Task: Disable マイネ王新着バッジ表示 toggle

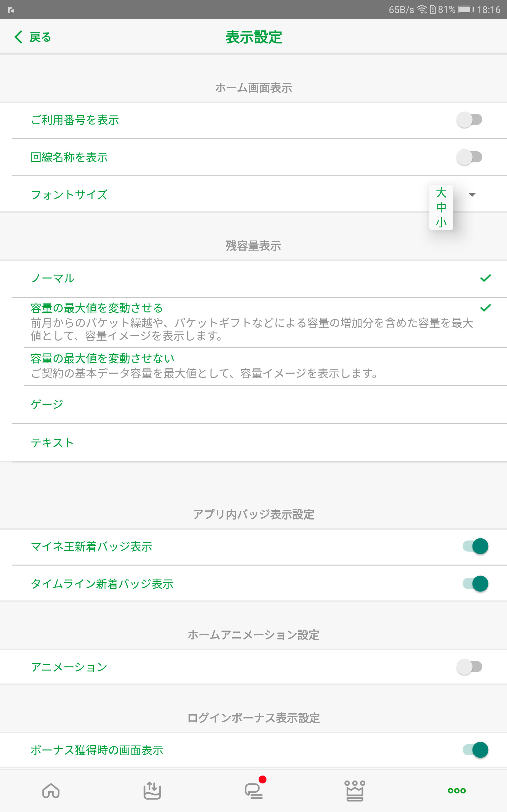Action: tap(476, 546)
